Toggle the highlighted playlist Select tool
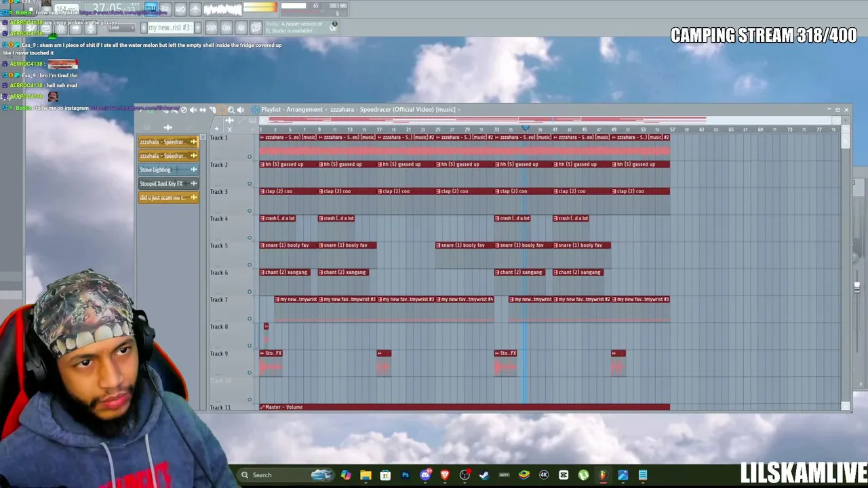The height and width of the screenshot is (488, 868). click(221, 110)
